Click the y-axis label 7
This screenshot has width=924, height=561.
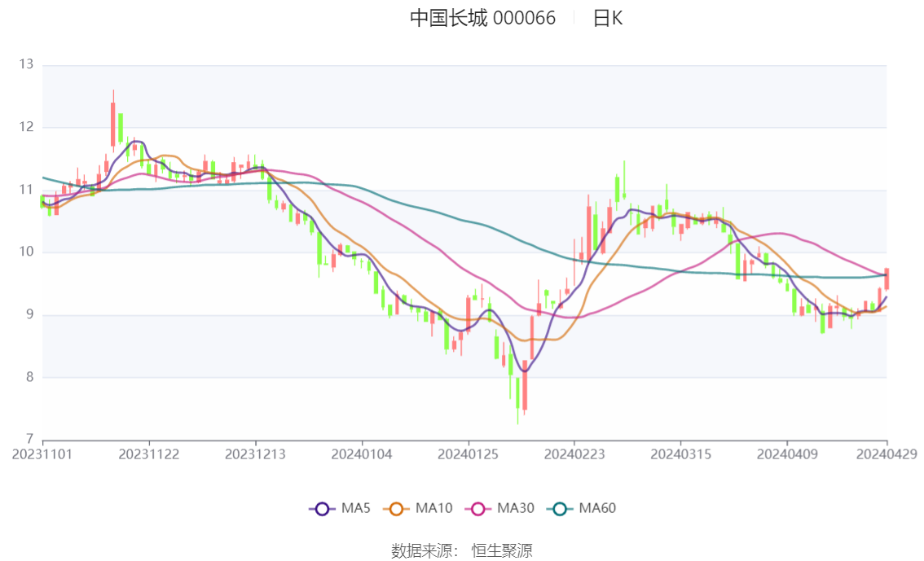pos(29,439)
